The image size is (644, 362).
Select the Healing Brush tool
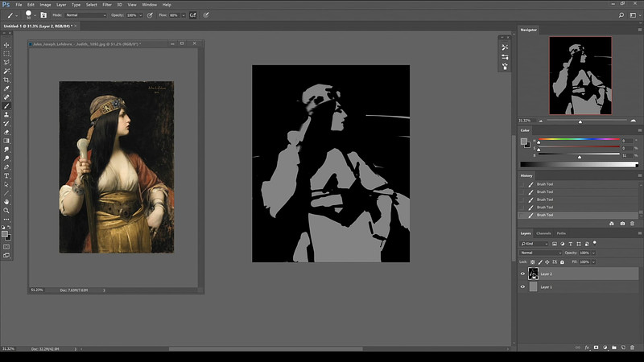(6, 97)
